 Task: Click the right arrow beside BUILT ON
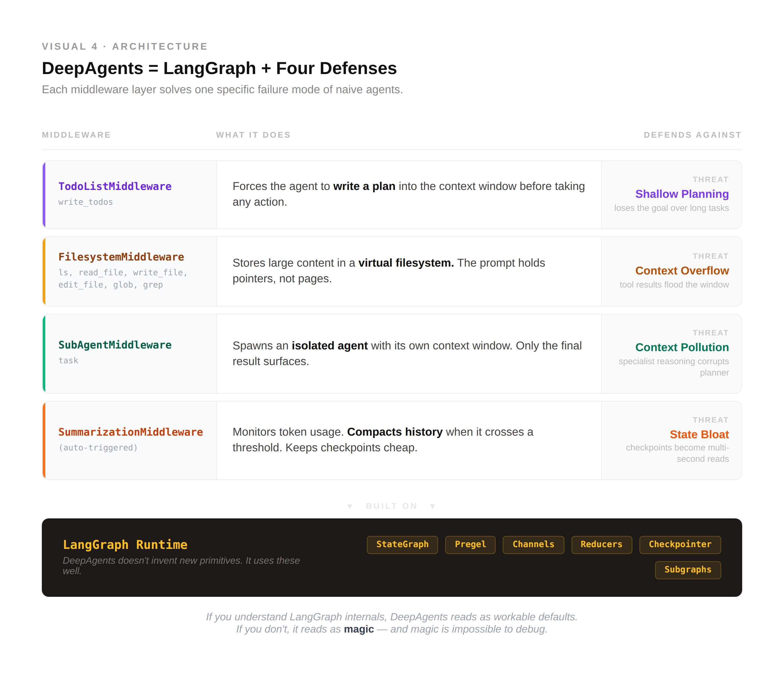432,506
